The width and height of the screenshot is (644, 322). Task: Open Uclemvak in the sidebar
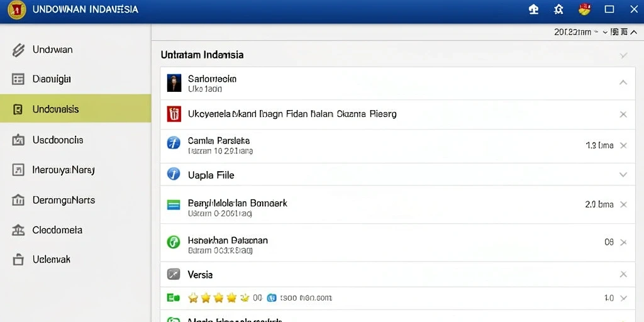point(75,260)
